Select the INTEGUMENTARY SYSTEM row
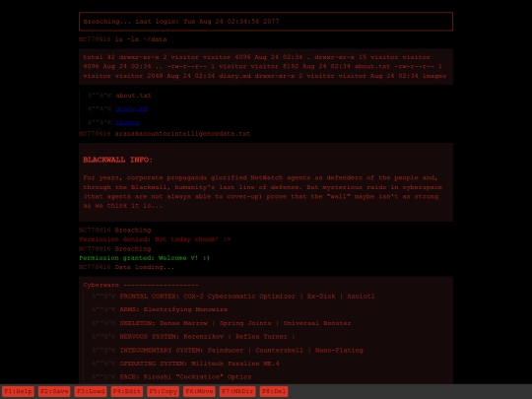This screenshot has height=399, width=532. click(x=241, y=350)
